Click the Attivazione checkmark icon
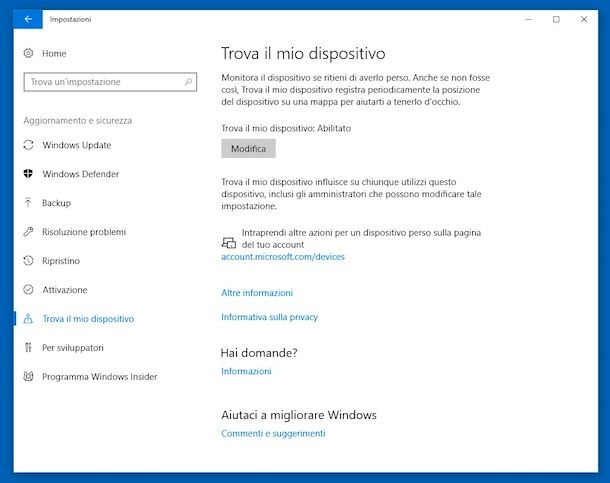This screenshot has width=610, height=483. (28, 289)
